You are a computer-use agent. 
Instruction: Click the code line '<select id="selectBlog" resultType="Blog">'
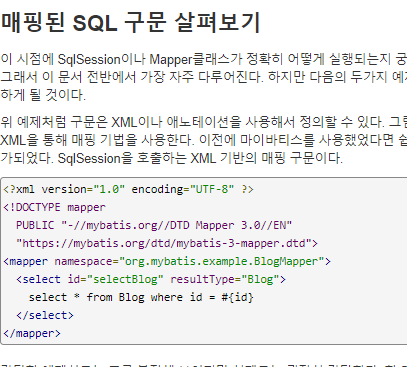click(x=151, y=279)
